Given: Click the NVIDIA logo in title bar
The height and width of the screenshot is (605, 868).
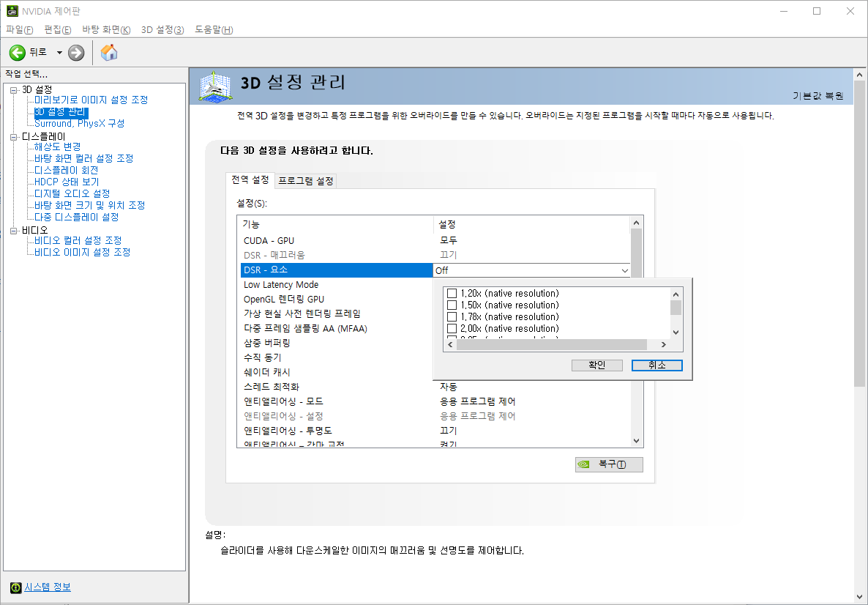Looking at the screenshot, I should pyautogui.click(x=12, y=11).
